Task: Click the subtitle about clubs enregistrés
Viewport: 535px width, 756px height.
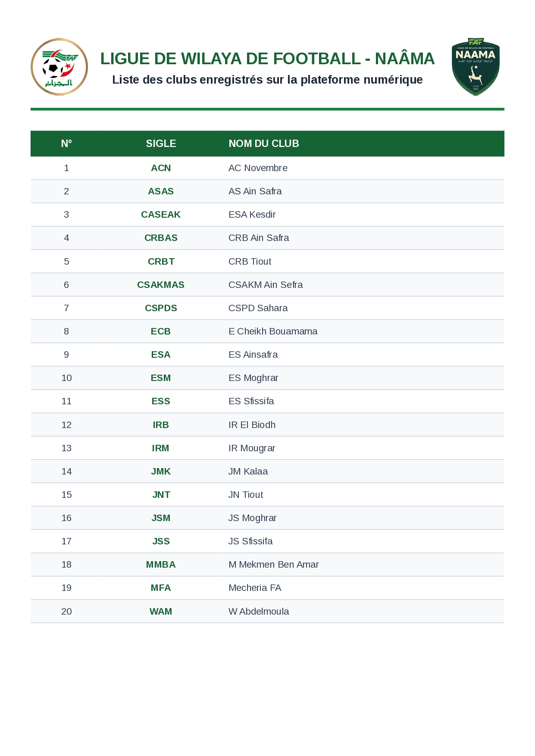Action: click(267, 80)
